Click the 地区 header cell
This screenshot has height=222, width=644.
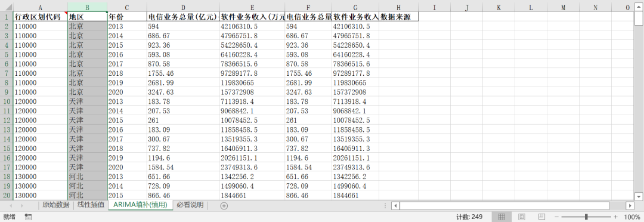tap(88, 17)
